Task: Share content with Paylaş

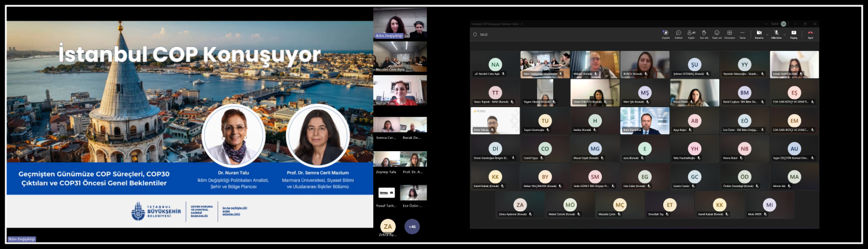Action: coord(793,34)
